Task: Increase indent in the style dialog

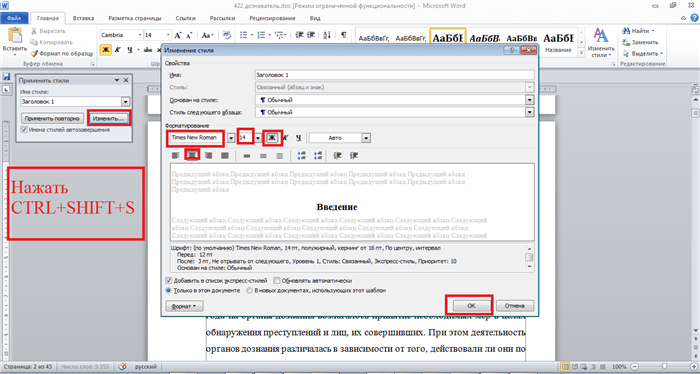Action: coord(354,155)
